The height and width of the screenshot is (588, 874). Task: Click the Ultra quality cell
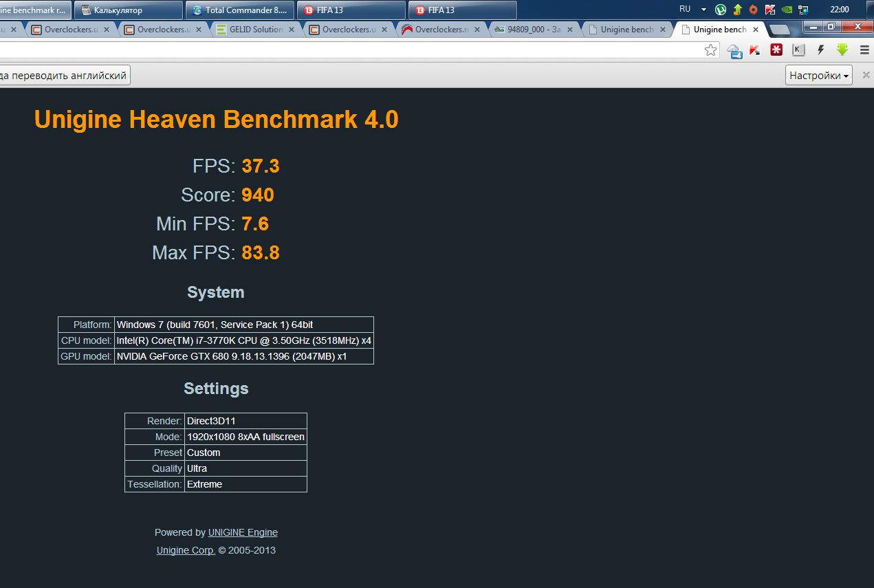tap(246, 468)
